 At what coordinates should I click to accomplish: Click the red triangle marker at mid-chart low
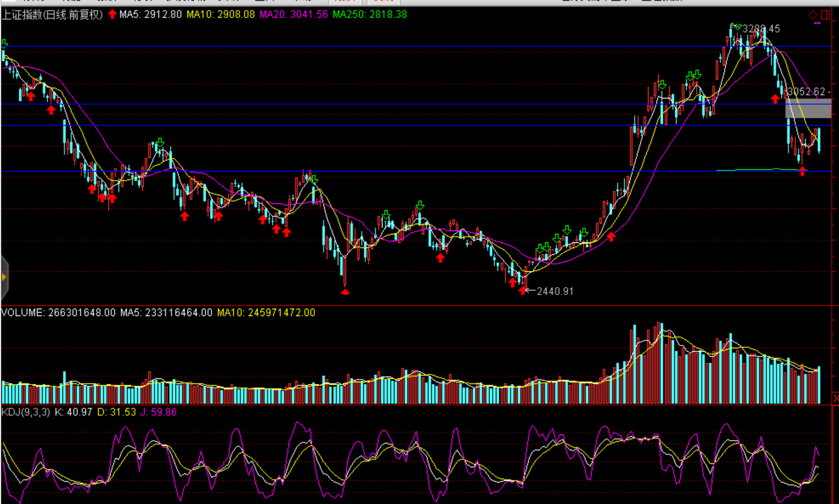tap(345, 292)
